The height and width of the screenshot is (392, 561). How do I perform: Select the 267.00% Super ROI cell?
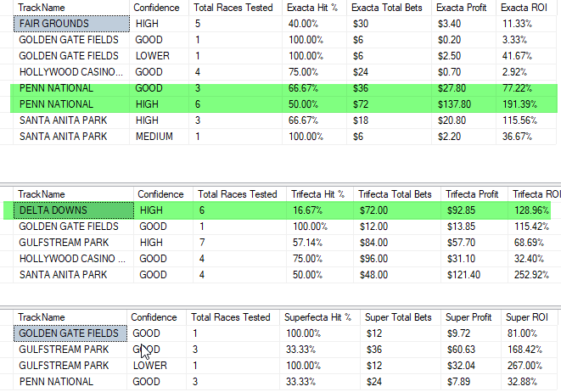point(529,366)
